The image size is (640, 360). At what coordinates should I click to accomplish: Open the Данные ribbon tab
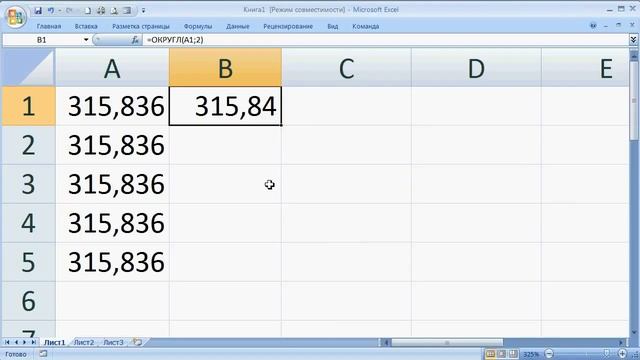pyautogui.click(x=238, y=26)
